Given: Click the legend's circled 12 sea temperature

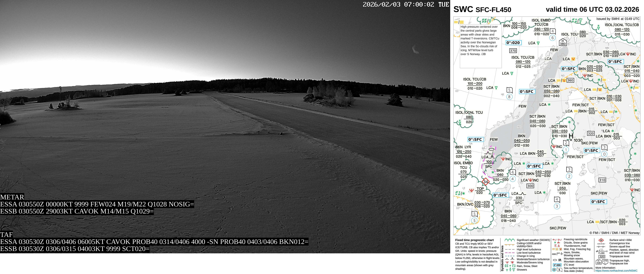Looking at the screenshot, I should coord(554,270).
